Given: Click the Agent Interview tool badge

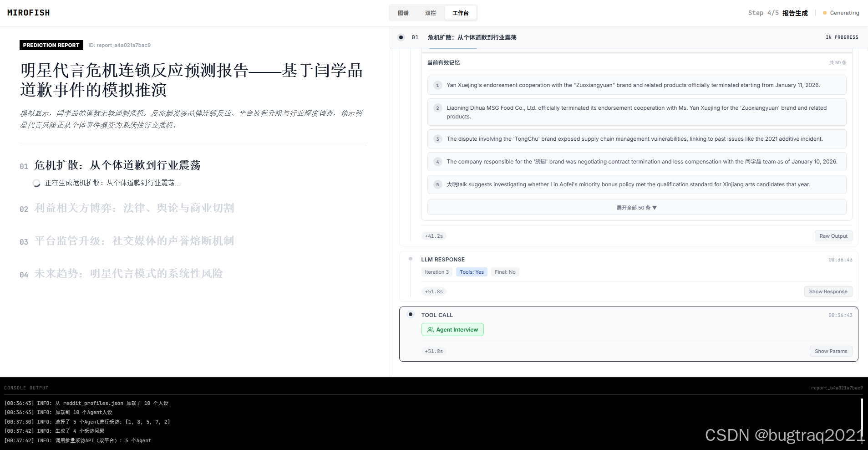Looking at the screenshot, I should pos(452,330).
